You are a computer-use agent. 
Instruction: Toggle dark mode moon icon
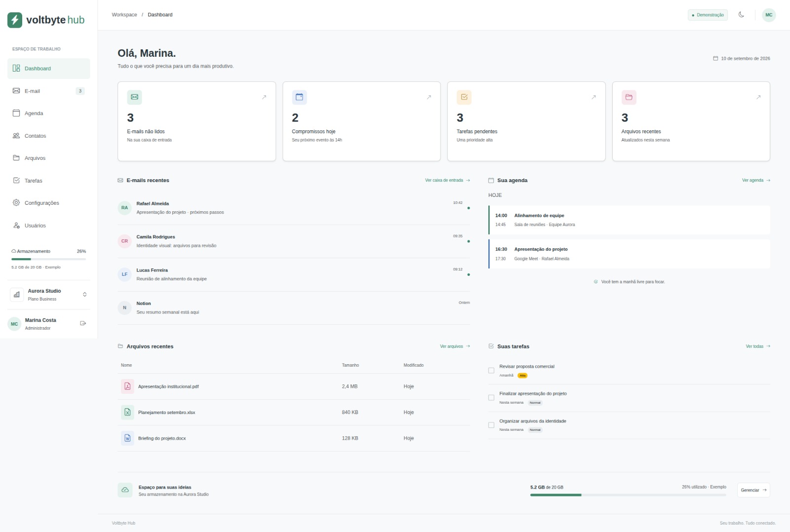tap(741, 15)
